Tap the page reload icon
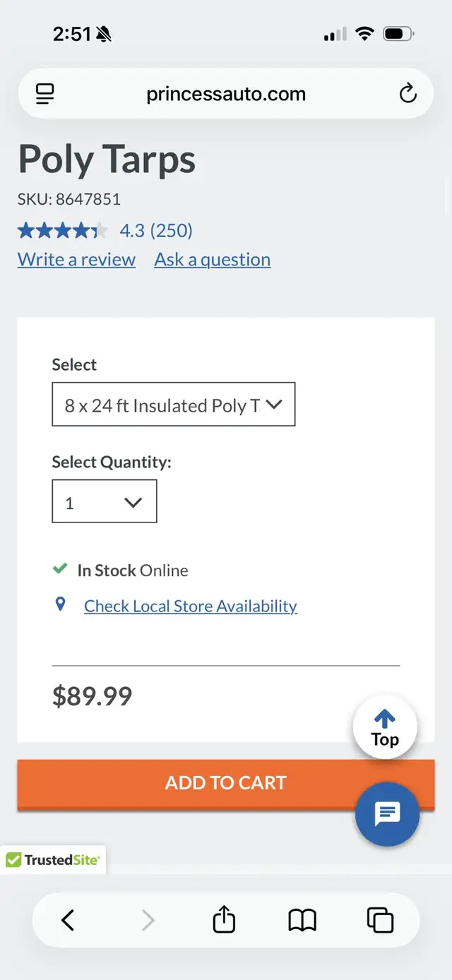The height and width of the screenshot is (980, 452). tap(408, 93)
